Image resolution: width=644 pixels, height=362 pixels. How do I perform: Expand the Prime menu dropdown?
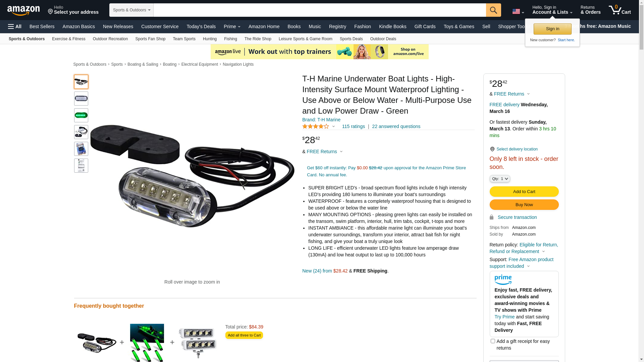point(232,26)
